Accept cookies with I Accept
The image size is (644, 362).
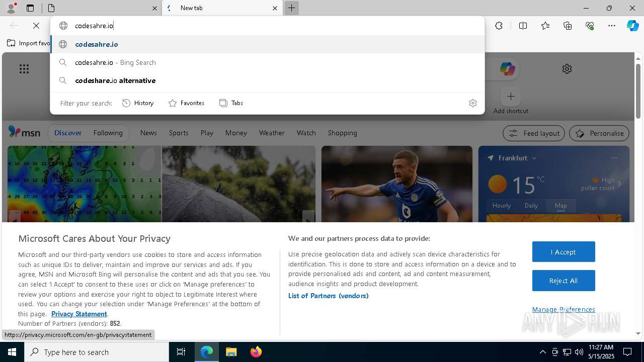point(563,252)
